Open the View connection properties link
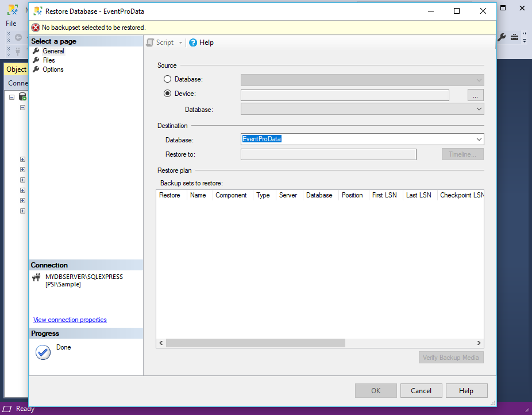This screenshot has width=532, height=415. (70, 320)
